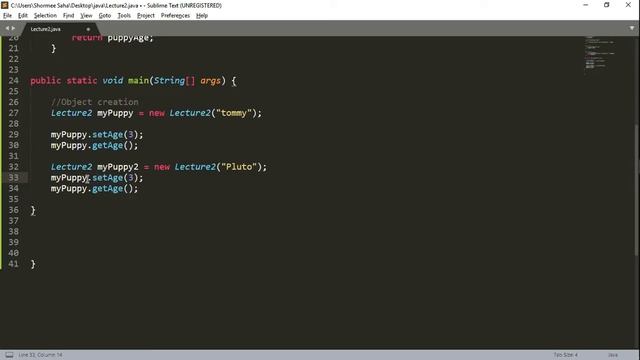The width and height of the screenshot is (640, 360).
Task: Open the View menu
Action: [86, 16]
